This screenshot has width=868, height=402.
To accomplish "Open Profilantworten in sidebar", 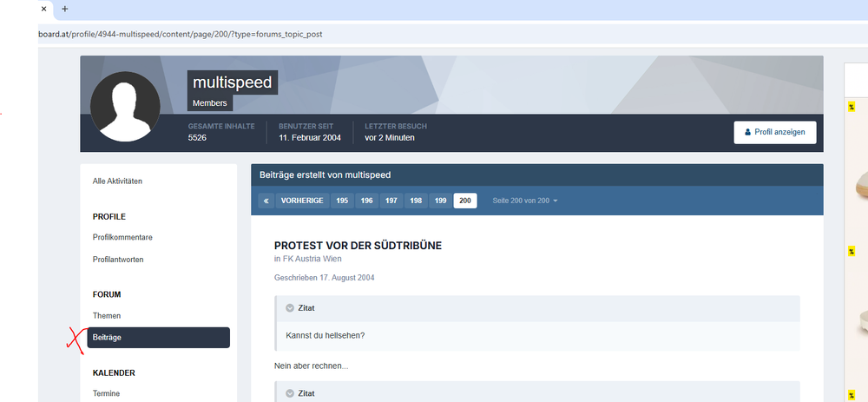I will tap(118, 259).
